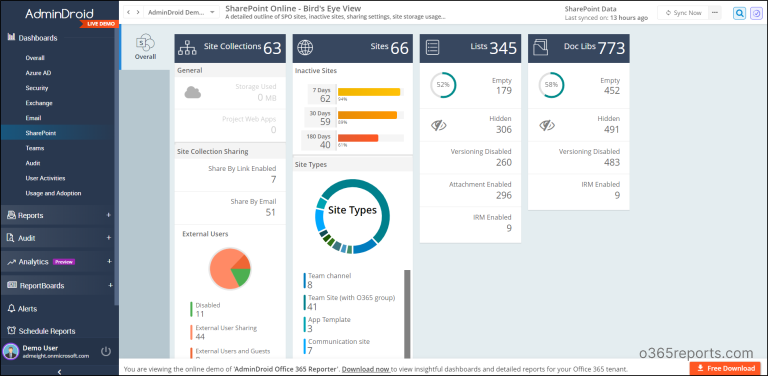Click the Sync Now button
Viewport: 768px width, 376px height.
pyautogui.click(x=683, y=13)
